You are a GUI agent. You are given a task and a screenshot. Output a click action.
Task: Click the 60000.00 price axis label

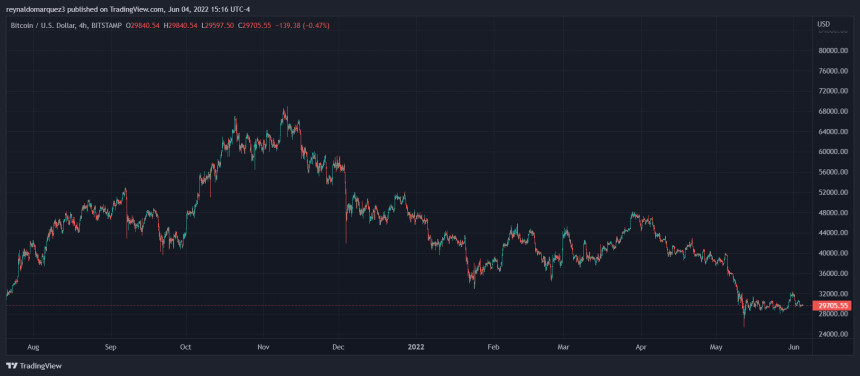pyautogui.click(x=833, y=152)
